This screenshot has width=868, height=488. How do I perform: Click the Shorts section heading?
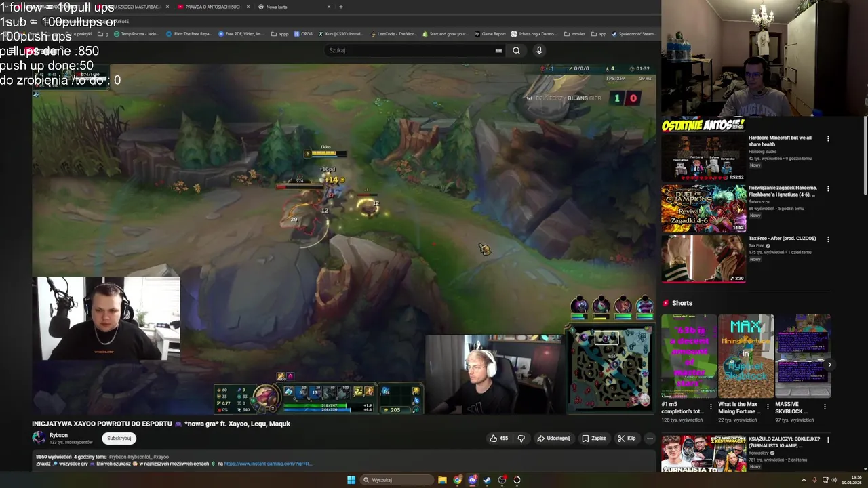tap(682, 303)
